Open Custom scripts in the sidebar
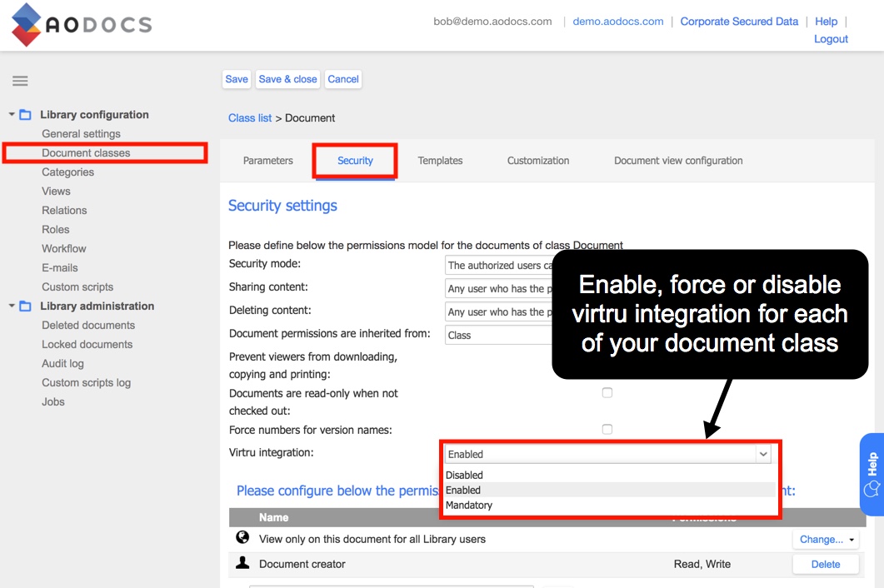 (x=77, y=287)
